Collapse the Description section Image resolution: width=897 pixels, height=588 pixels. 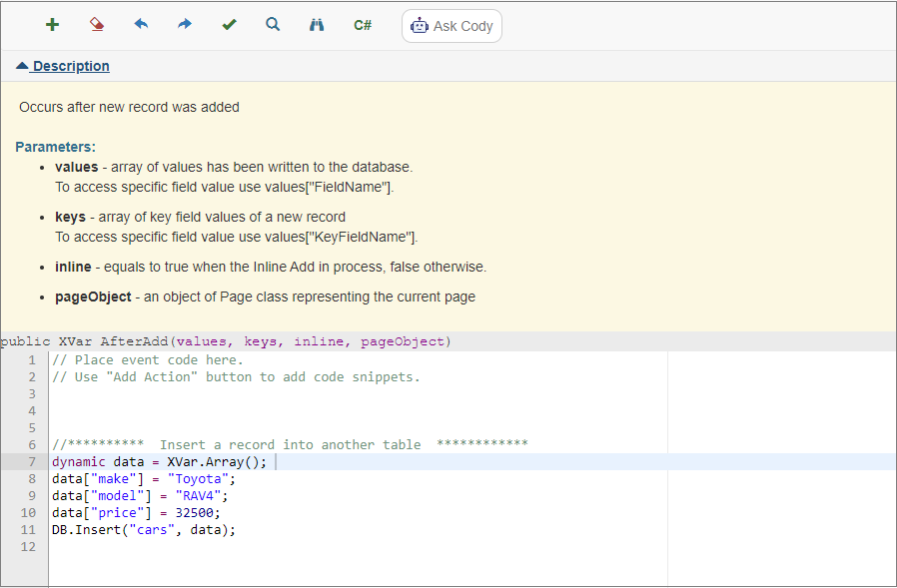pos(63,66)
